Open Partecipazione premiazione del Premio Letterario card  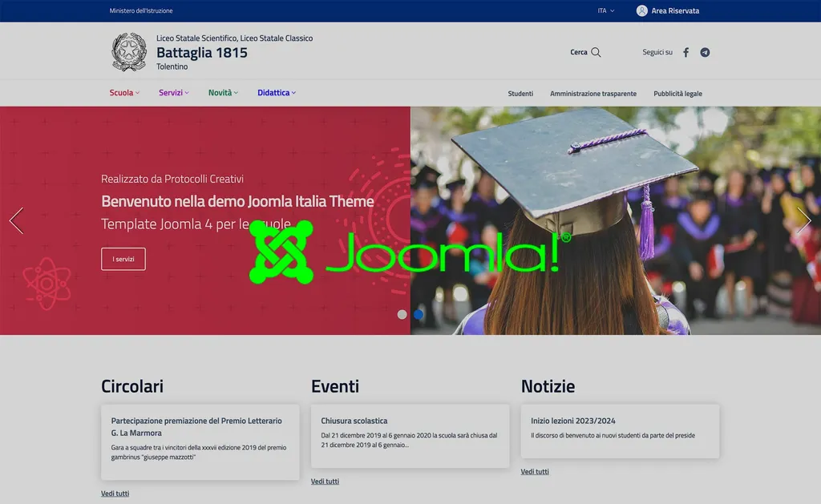[x=200, y=442]
